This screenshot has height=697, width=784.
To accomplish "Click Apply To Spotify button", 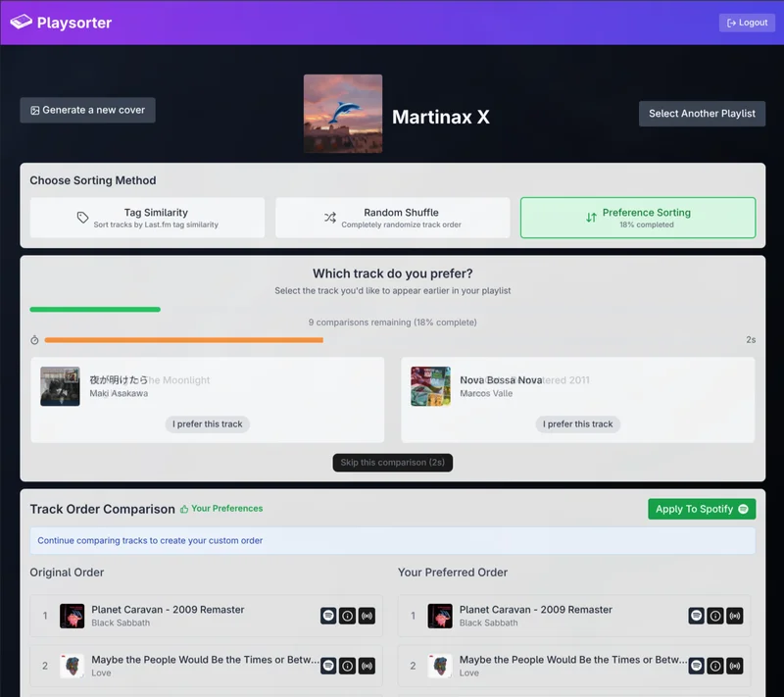I will tap(702, 509).
